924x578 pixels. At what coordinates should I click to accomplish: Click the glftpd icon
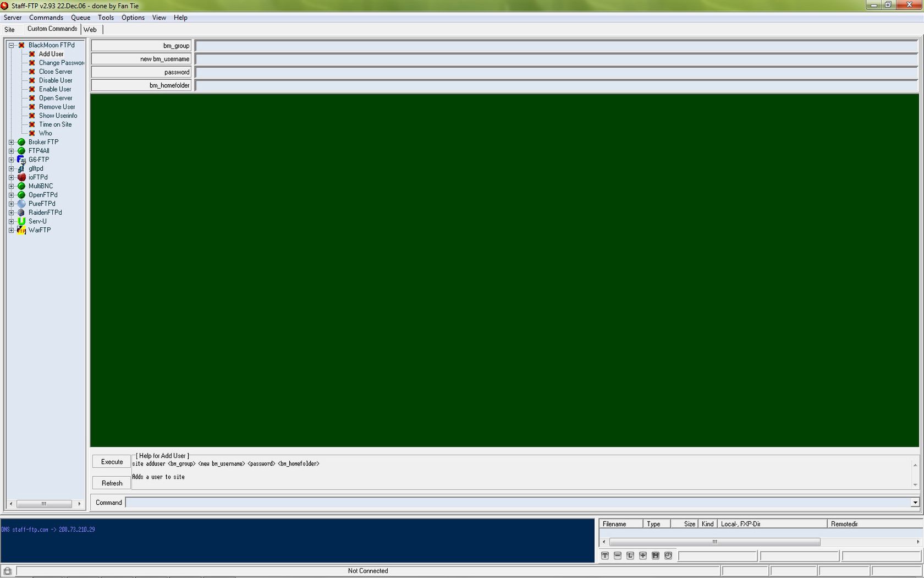tap(21, 168)
